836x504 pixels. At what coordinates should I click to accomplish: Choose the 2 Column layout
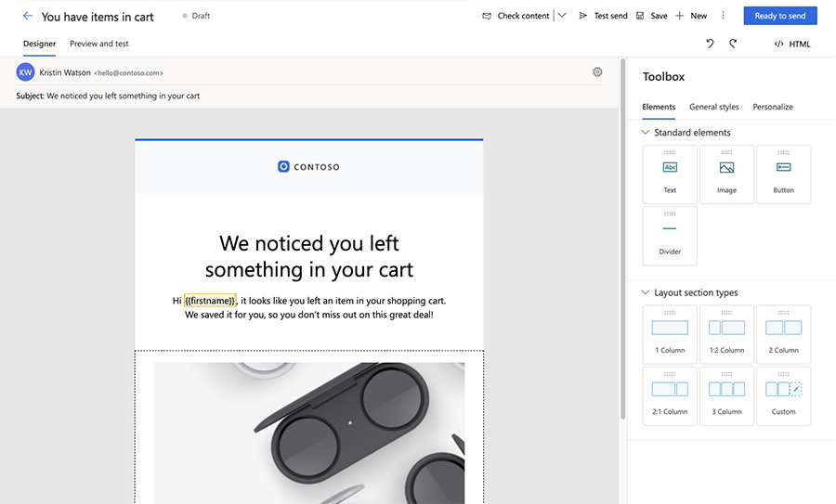[x=784, y=334]
